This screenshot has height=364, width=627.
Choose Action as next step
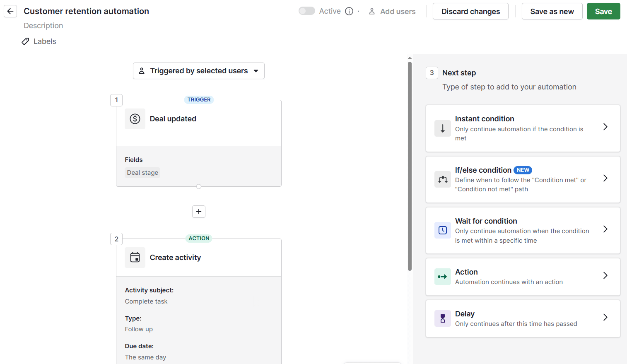click(x=523, y=277)
